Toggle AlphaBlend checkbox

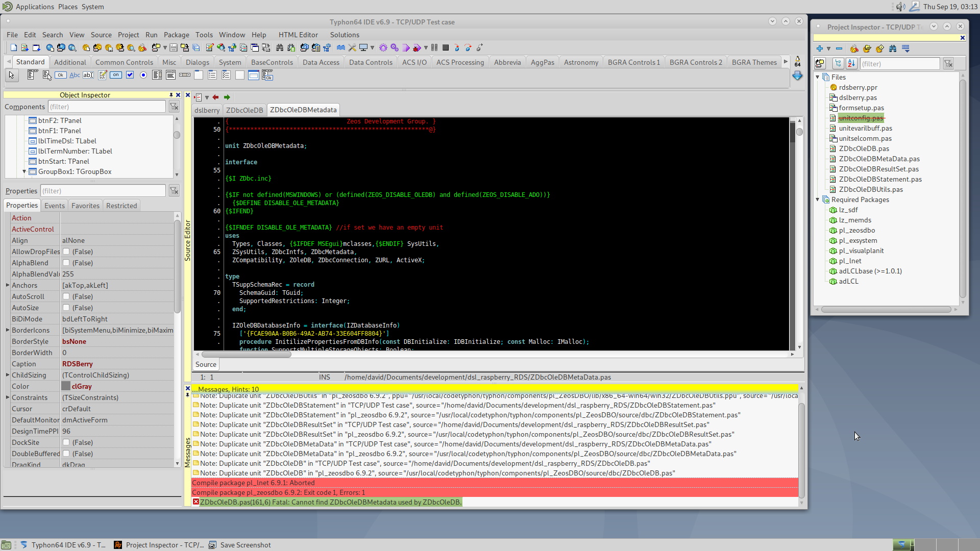(66, 263)
